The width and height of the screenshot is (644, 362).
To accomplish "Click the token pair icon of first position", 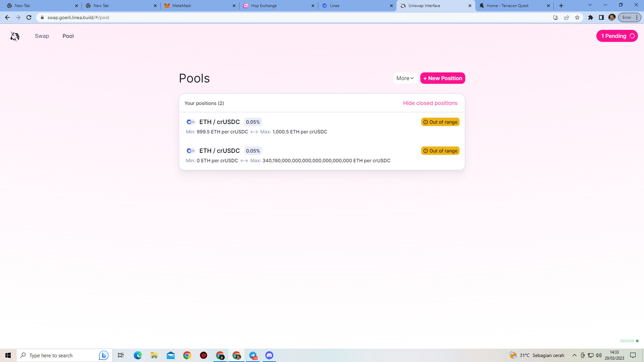I will 191,122.
